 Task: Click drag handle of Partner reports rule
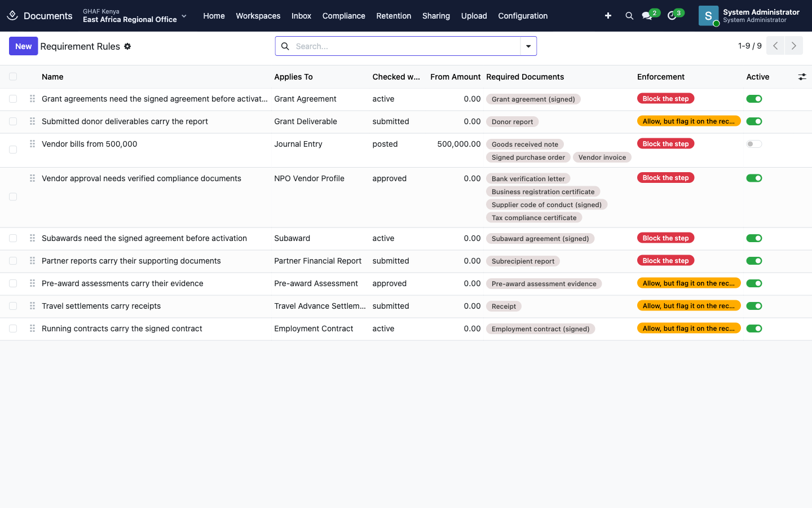32,261
